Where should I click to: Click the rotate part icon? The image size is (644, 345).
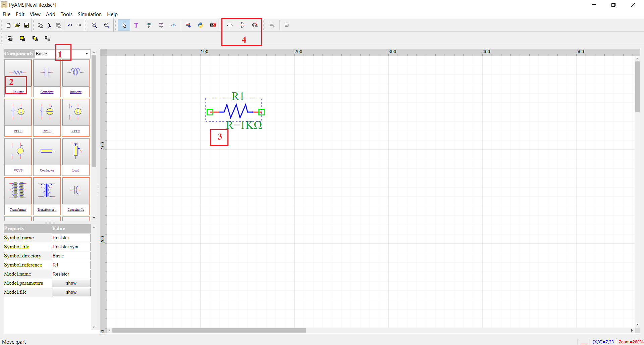coord(255,25)
